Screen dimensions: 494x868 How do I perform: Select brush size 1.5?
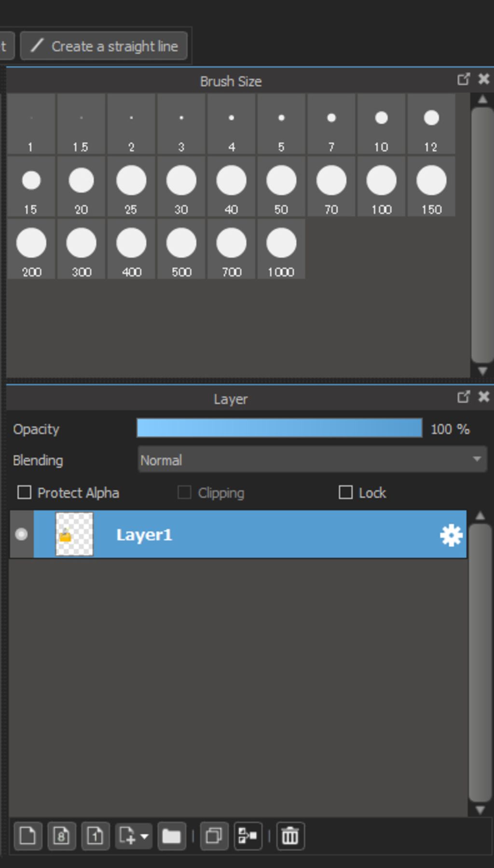81,124
